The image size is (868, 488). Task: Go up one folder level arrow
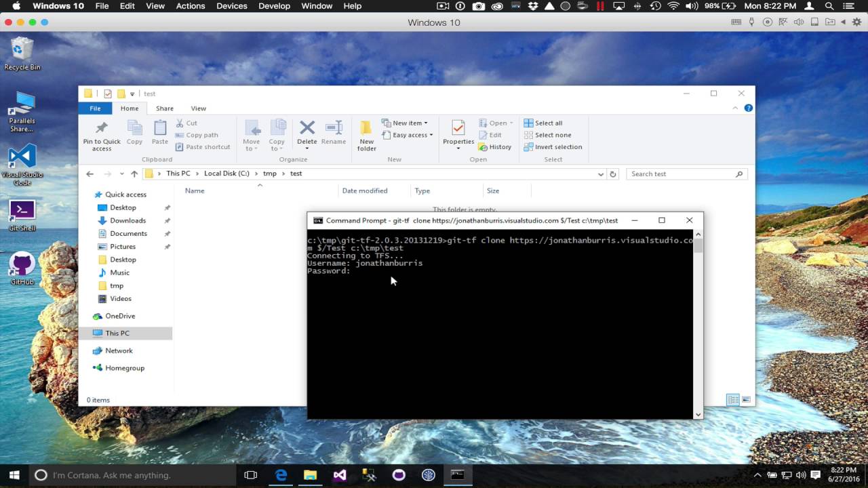click(x=134, y=174)
